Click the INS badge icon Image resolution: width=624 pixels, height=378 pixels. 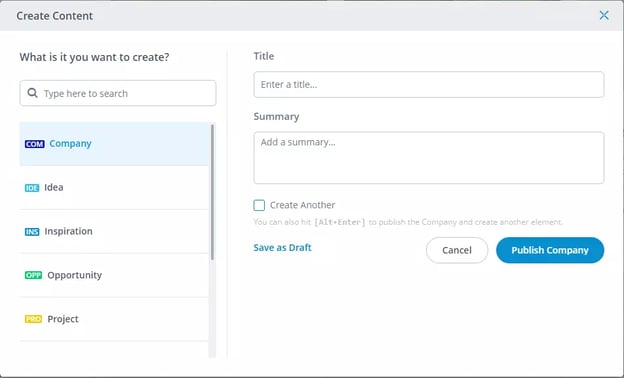[32, 232]
